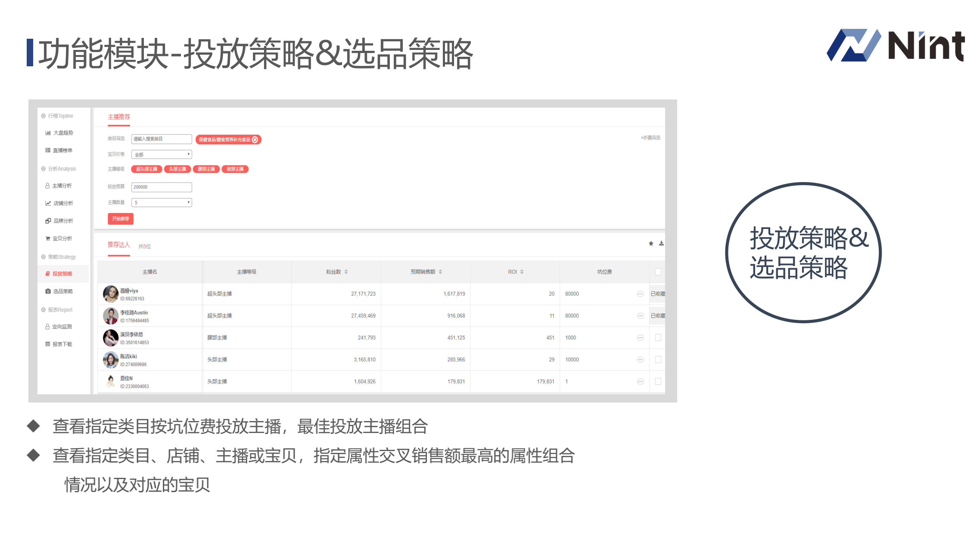Sort by 预期销售额 column arrows
This screenshot has width=980, height=551.
click(440, 272)
